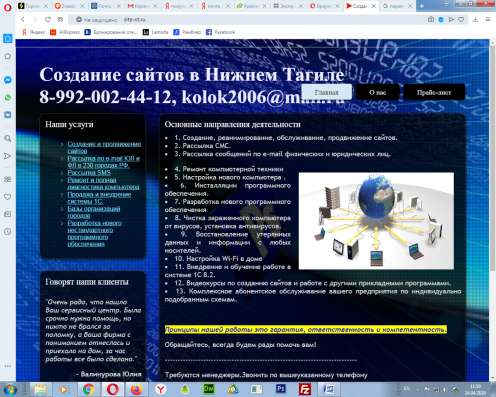Click the yellow highlighted 'Принципы нашей работы' text
The height and width of the screenshot is (397, 496).
[306, 329]
